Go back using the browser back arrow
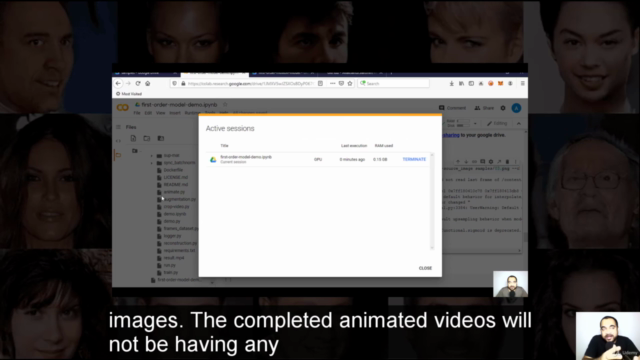Image resolution: width=640 pixels, height=360 pixels. 118,83
